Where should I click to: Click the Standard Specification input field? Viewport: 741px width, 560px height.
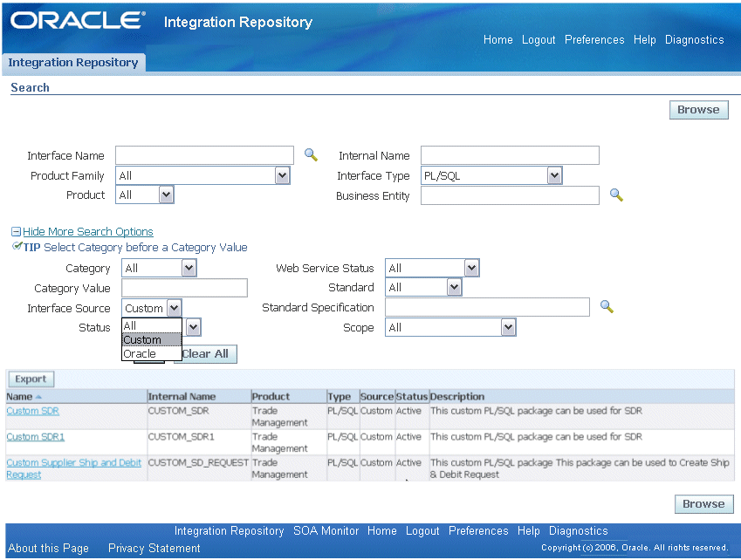pyautogui.click(x=487, y=307)
